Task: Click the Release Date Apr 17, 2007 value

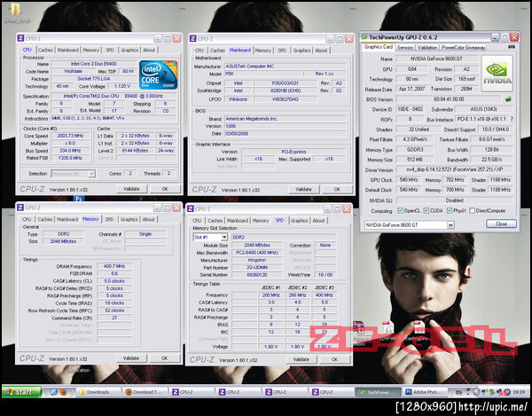Action: [x=412, y=89]
